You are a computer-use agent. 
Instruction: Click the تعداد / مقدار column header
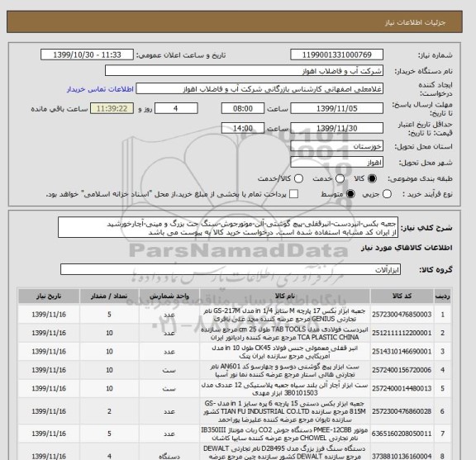click(x=109, y=296)
